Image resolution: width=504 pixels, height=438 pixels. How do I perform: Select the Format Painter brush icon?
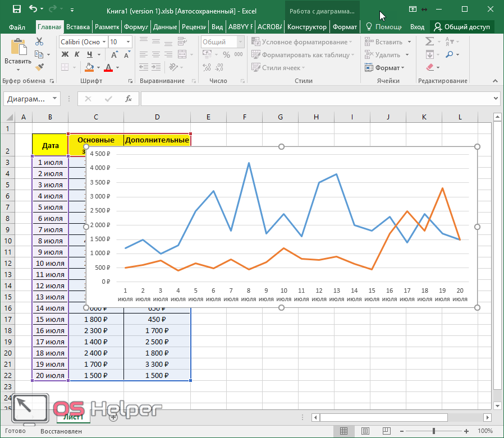39,67
